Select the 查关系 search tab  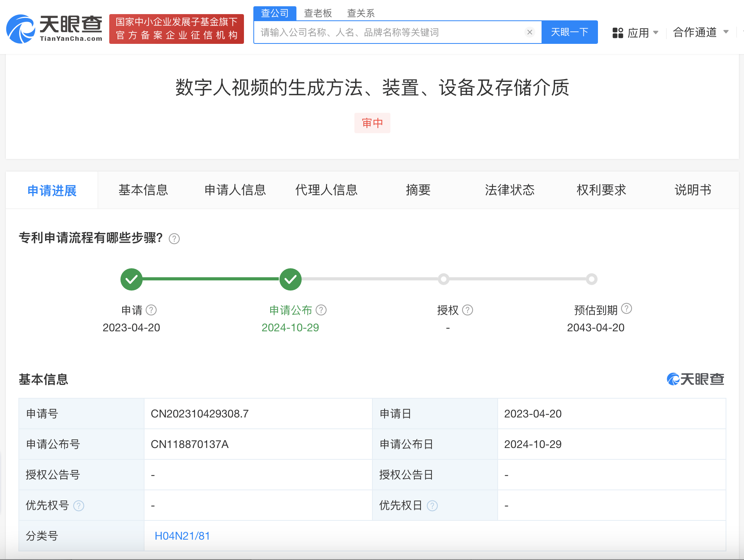pos(361,13)
